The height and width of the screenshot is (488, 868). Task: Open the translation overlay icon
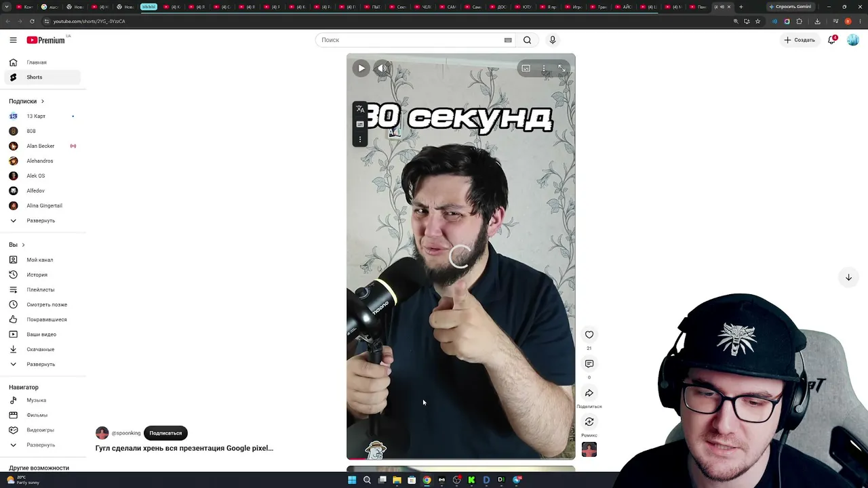360,109
